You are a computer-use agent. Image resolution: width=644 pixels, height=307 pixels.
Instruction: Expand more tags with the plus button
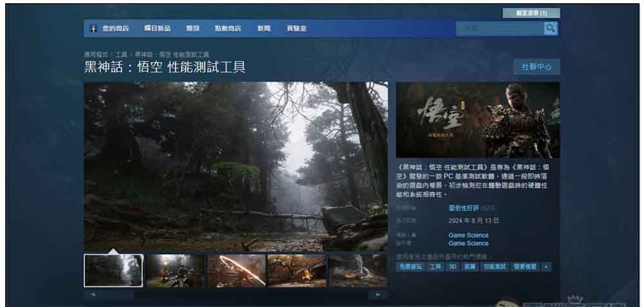click(x=546, y=267)
